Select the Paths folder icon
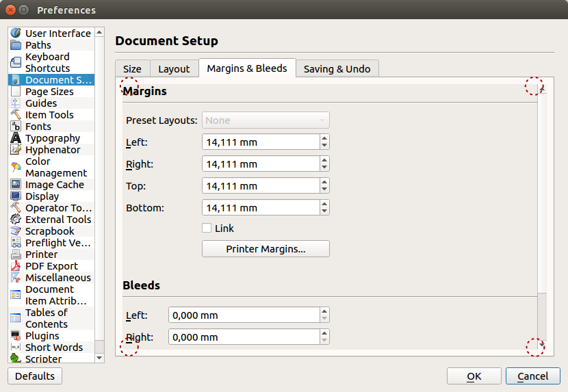568x392 pixels. click(16, 45)
